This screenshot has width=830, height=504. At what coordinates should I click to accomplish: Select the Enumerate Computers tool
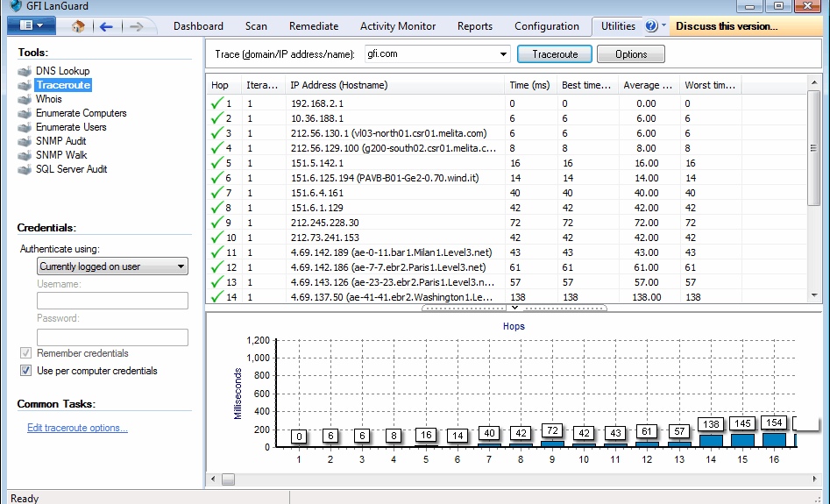pyautogui.click(x=81, y=113)
